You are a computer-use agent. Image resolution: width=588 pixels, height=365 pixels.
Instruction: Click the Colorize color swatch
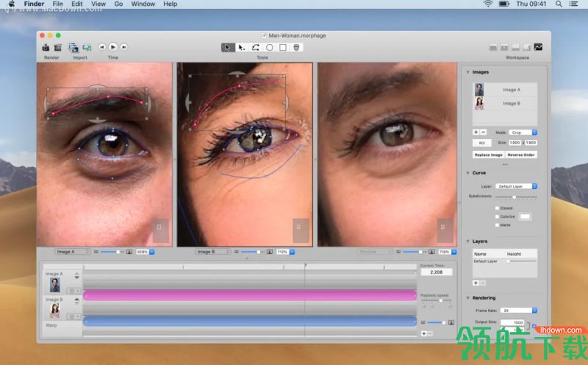(x=525, y=216)
